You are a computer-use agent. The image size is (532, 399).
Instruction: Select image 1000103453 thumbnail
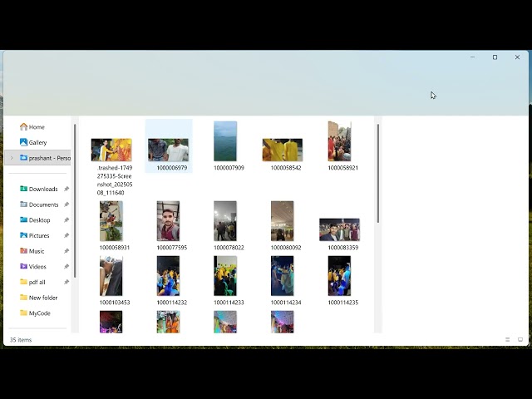click(111, 276)
